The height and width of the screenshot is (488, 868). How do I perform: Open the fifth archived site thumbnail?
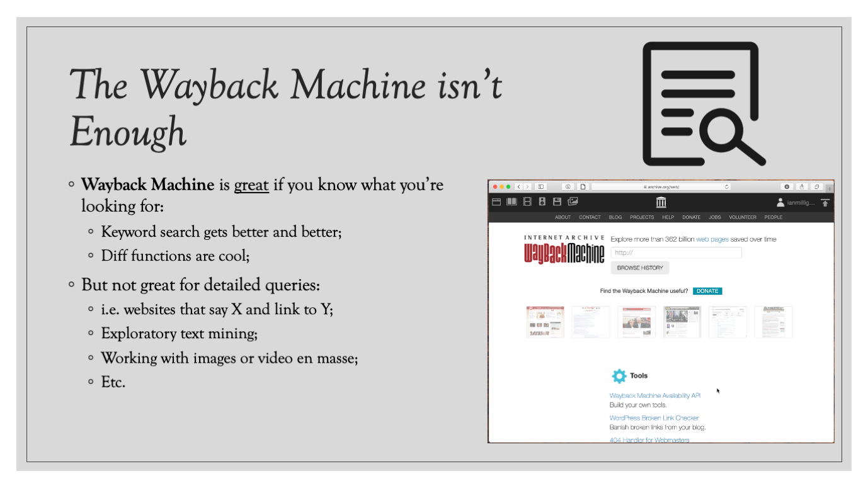pos(728,322)
